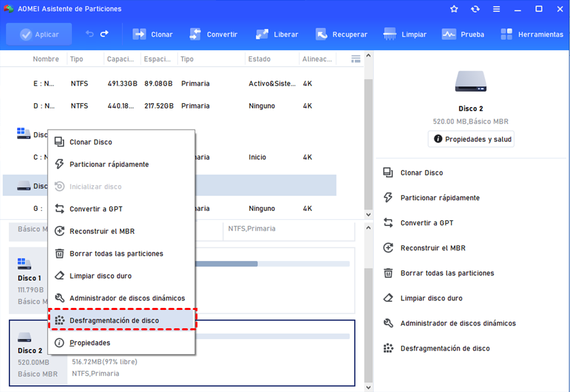This screenshot has height=392, width=570.
Task: Click the 217.52GB free space cell
Action: [x=159, y=106]
